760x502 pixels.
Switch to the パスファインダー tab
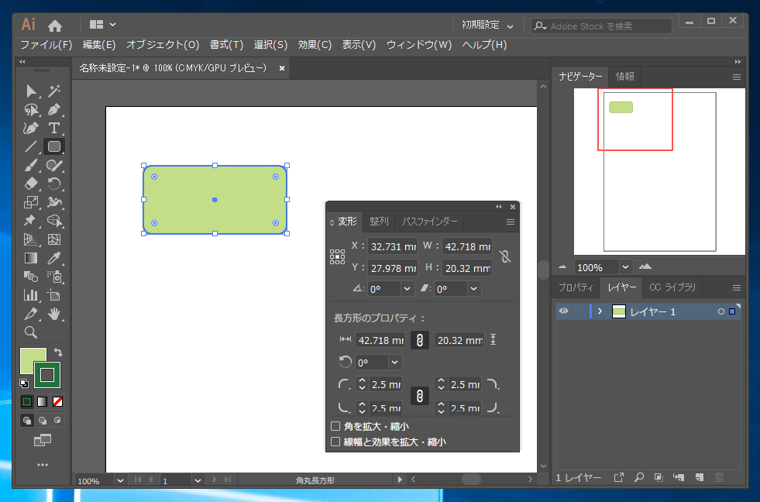(429, 221)
